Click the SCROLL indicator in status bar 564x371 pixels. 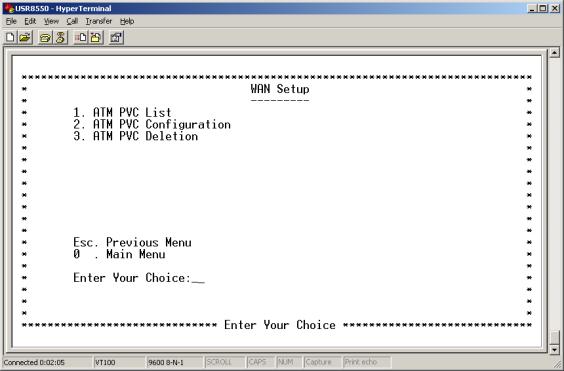click(x=224, y=362)
